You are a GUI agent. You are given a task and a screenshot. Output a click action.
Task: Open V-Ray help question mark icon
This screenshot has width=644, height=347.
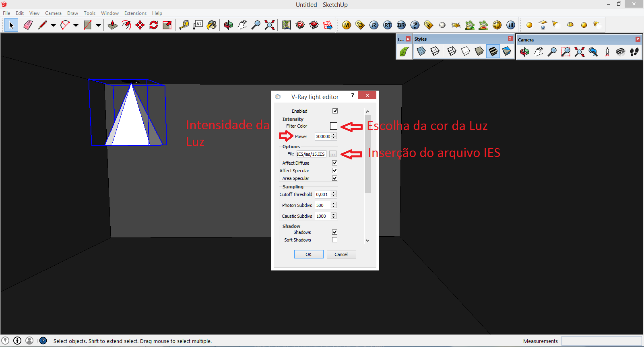click(x=415, y=25)
